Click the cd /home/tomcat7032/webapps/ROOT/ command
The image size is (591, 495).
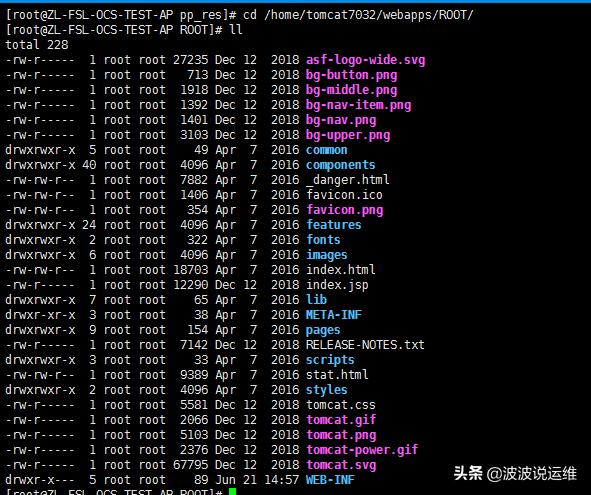(358, 15)
